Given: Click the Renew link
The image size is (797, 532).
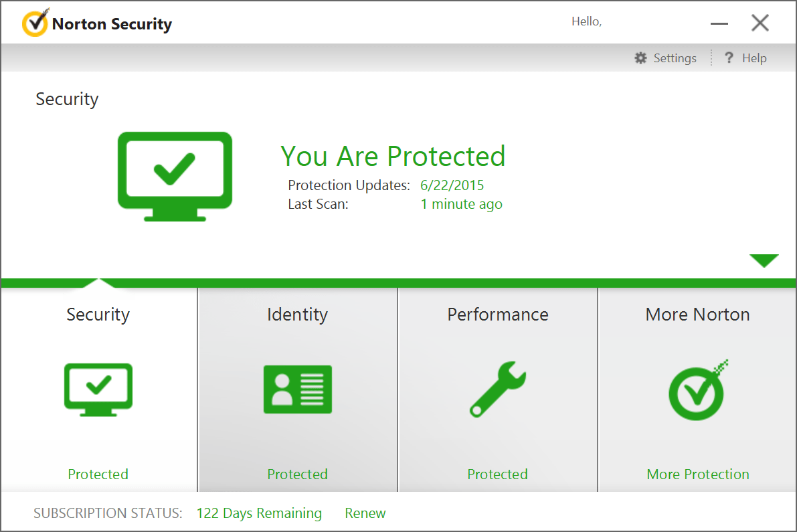Looking at the screenshot, I should [x=365, y=513].
